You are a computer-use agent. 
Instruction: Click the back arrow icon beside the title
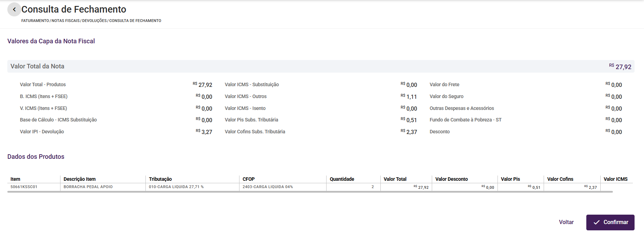click(14, 9)
